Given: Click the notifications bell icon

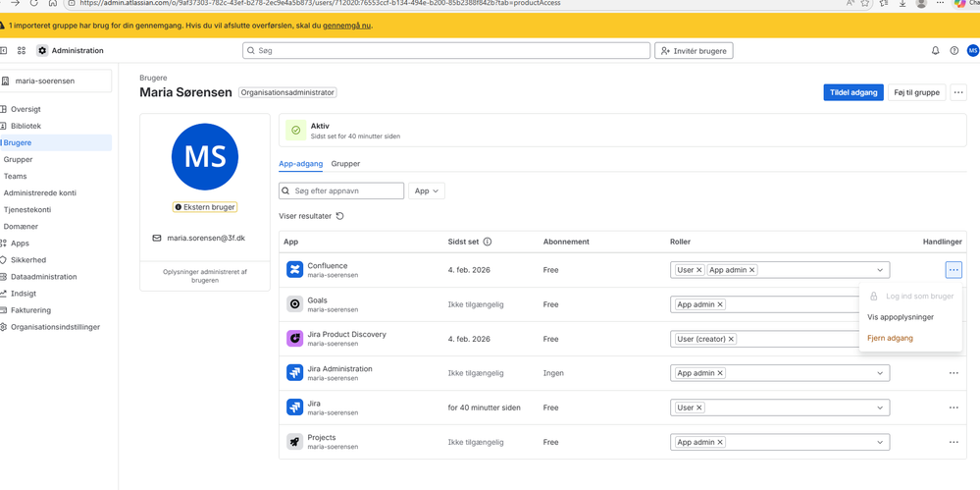Looking at the screenshot, I should click(935, 51).
